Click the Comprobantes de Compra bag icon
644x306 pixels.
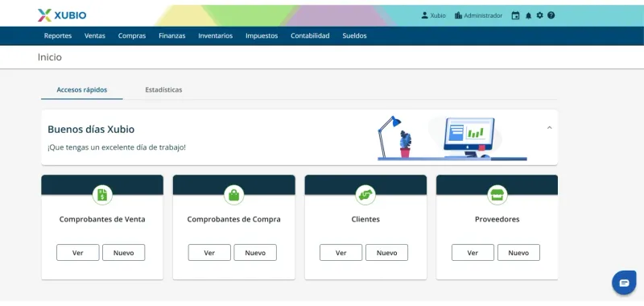coord(233,195)
